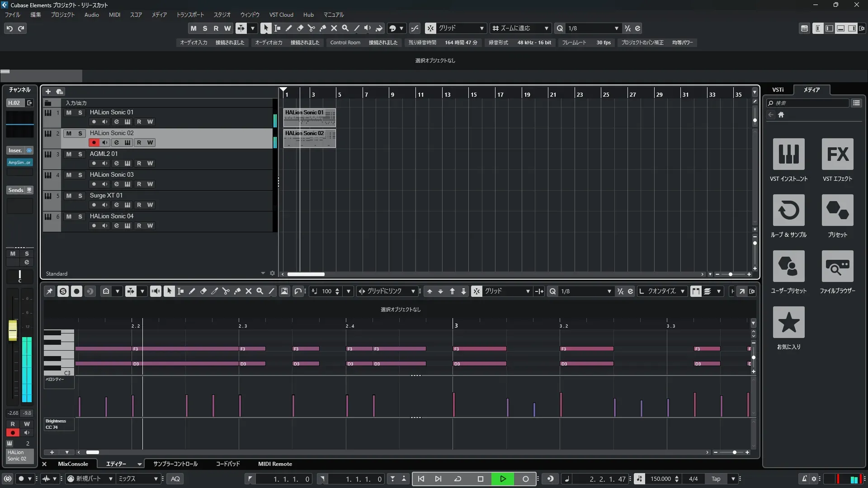868x488 pixels.
Task: Mute the AGML2 01 track
Action: pyautogui.click(x=69, y=154)
